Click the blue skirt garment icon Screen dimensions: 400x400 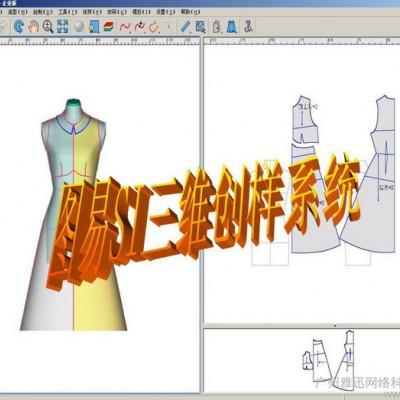232,26
